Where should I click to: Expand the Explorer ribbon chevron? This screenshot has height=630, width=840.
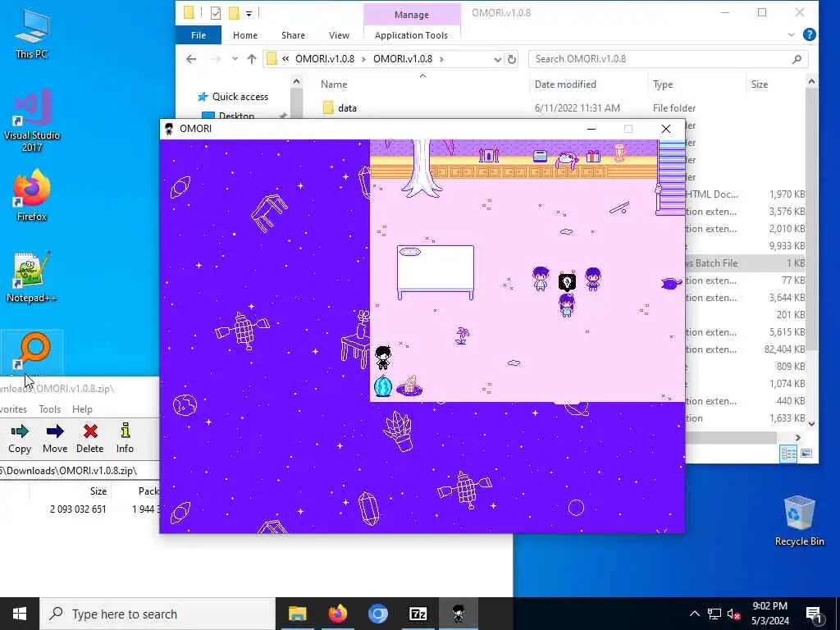point(792,34)
